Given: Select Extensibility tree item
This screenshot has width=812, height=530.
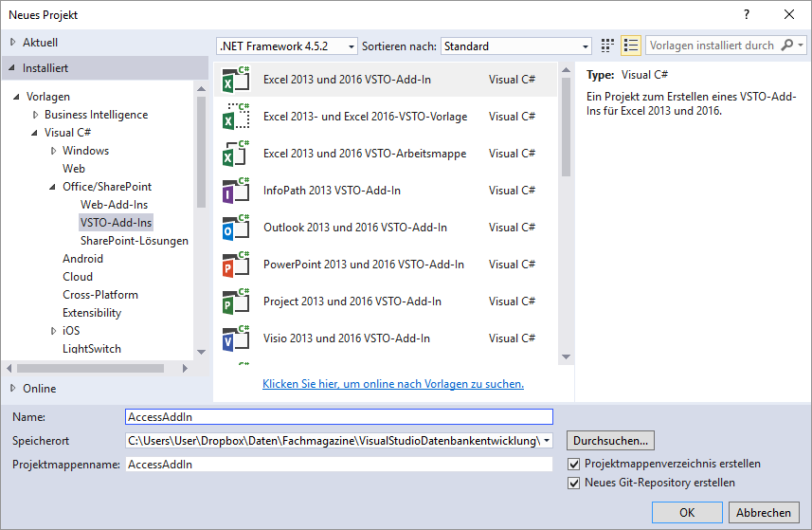Looking at the screenshot, I should [92, 313].
